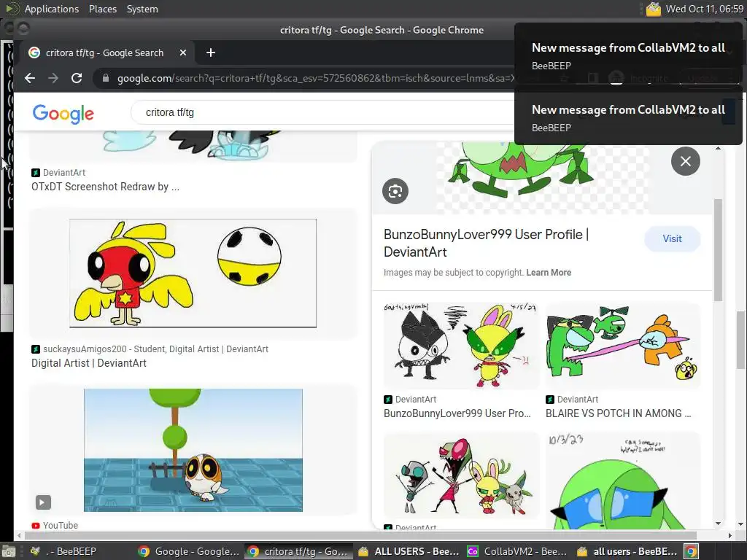This screenshot has height=560, width=747.
Task: Click the page vertical scrollbar thumb
Action: click(x=741, y=340)
